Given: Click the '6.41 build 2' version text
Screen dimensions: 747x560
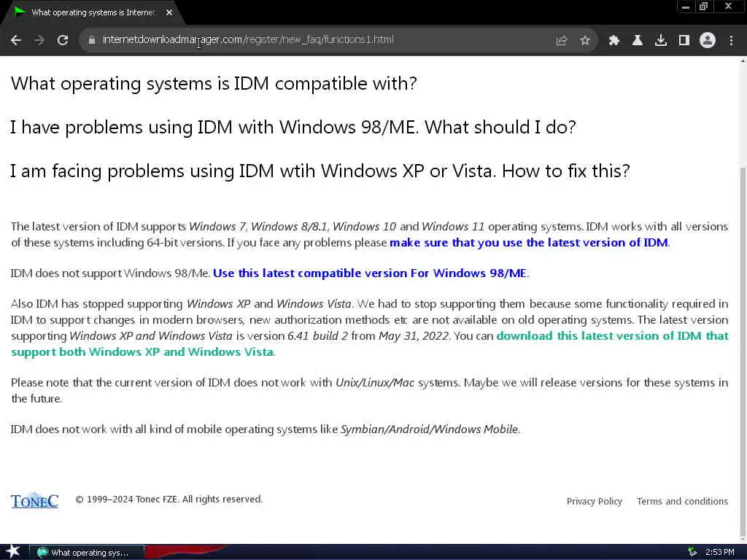Looking at the screenshot, I should click(x=317, y=336).
